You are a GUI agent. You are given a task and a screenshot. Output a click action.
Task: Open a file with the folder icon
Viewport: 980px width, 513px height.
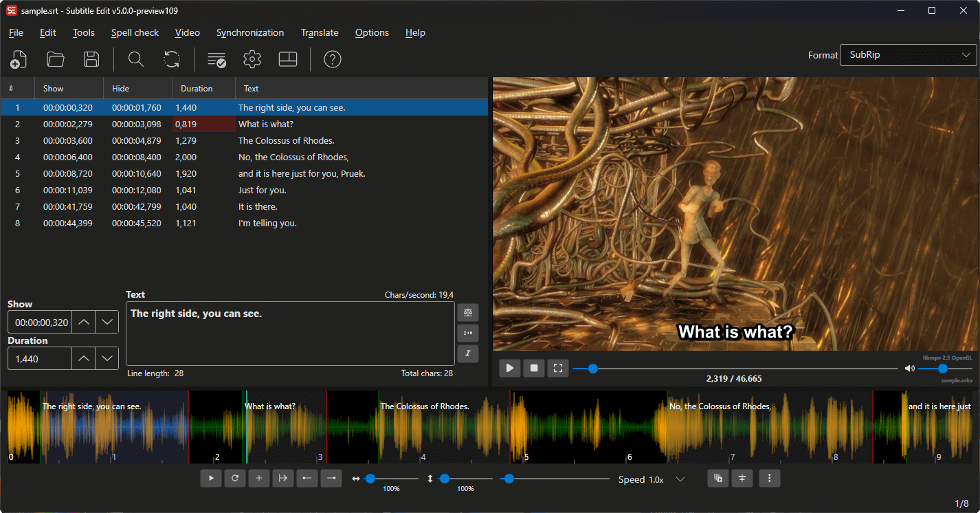point(56,60)
